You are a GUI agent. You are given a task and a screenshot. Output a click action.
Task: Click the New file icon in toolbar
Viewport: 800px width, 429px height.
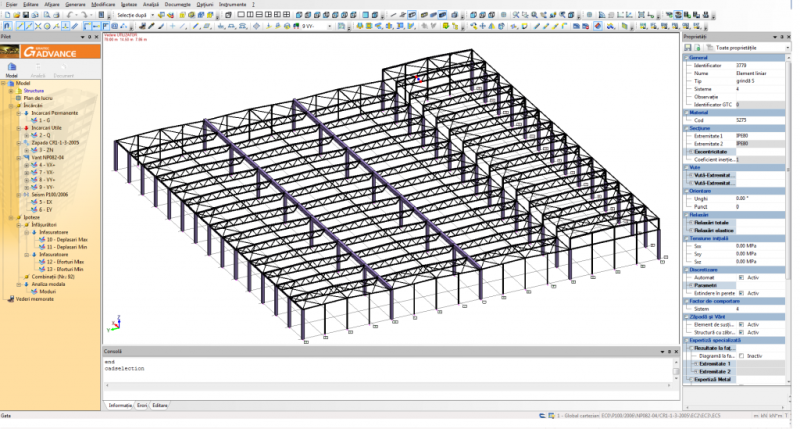coord(6,15)
